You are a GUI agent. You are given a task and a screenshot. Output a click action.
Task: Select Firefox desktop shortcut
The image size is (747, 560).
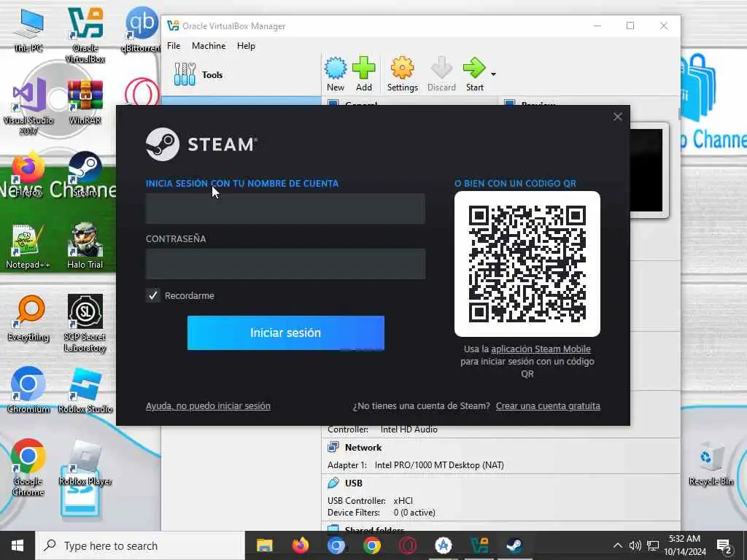pyautogui.click(x=28, y=174)
